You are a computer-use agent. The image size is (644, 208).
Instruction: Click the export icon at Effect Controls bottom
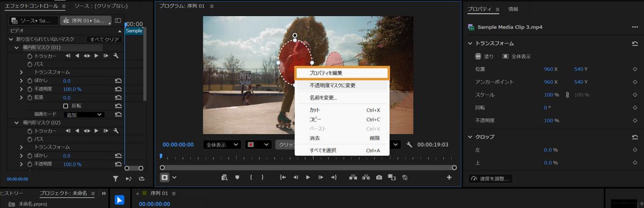pyautogui.click(x=141, y=179)
